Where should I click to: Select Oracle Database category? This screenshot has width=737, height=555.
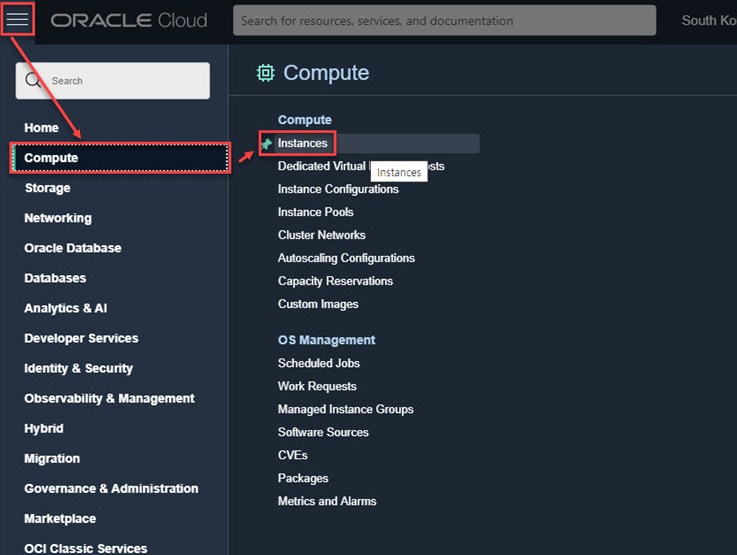click(x=73, y=248)
